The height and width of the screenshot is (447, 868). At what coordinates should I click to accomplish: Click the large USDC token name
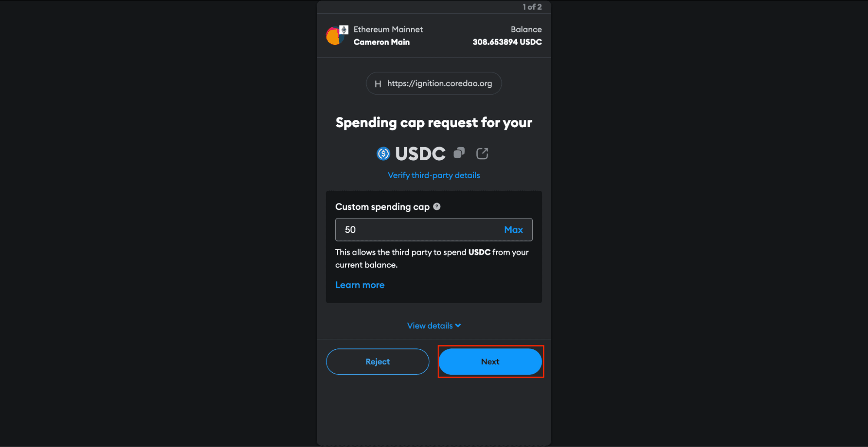coord(420,154)
